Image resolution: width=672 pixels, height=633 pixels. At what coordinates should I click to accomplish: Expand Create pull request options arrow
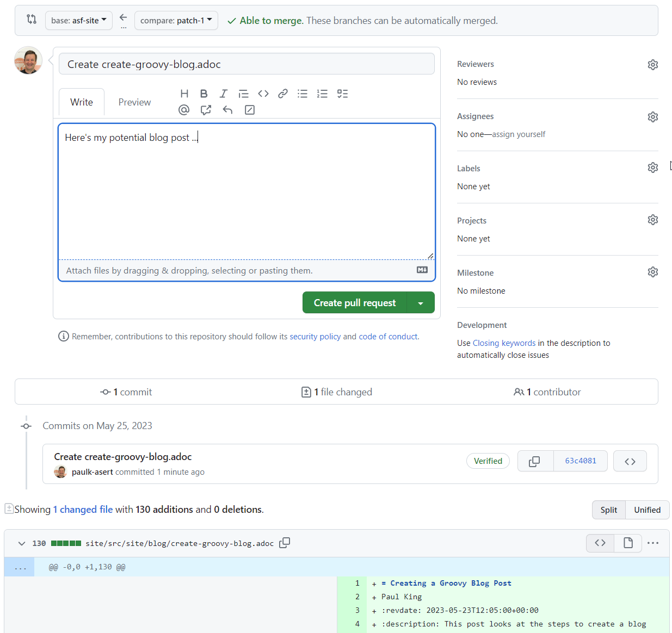pyautogui.click(x=421, y=303)
